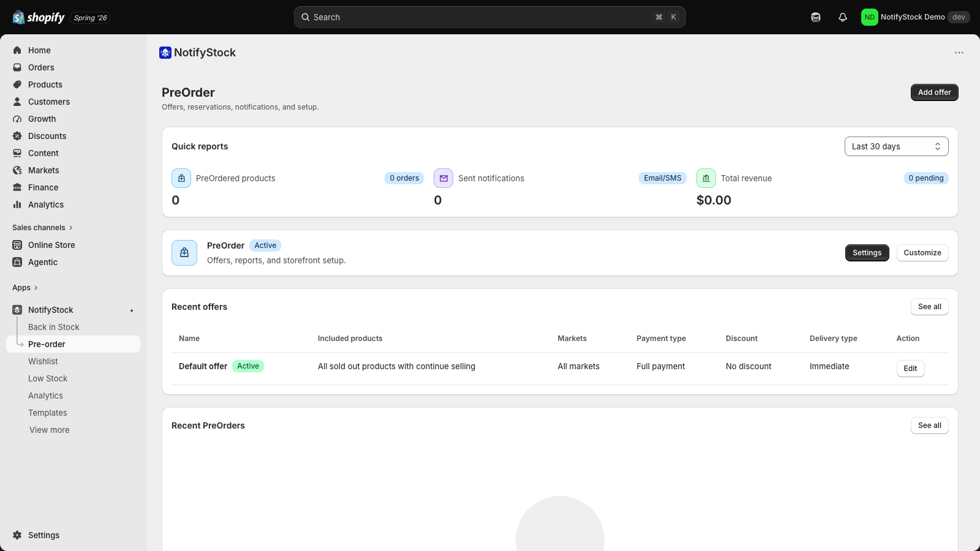Click the Discounts badge icon
The width and height of the screenshot is (980, 551).
[17, 136]
